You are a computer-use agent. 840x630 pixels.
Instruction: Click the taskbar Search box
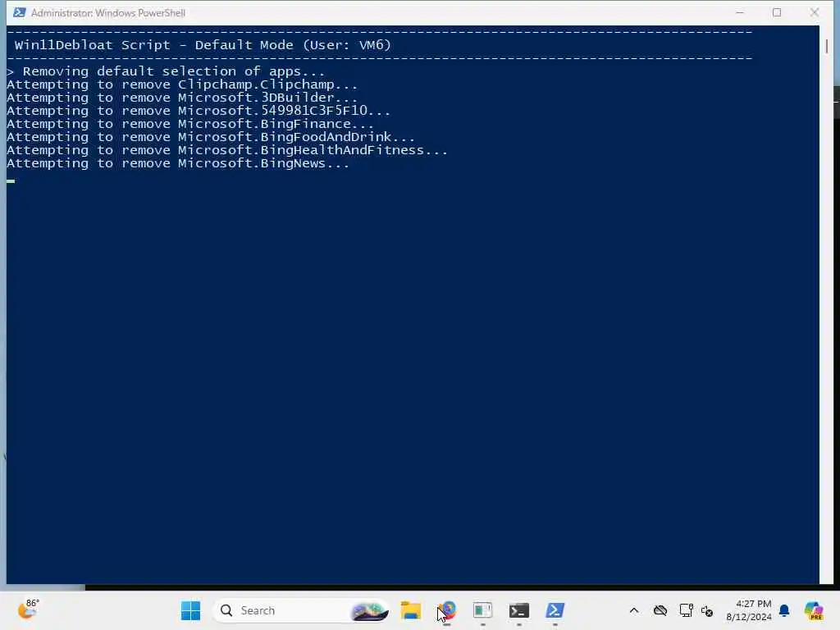[302, 610]
